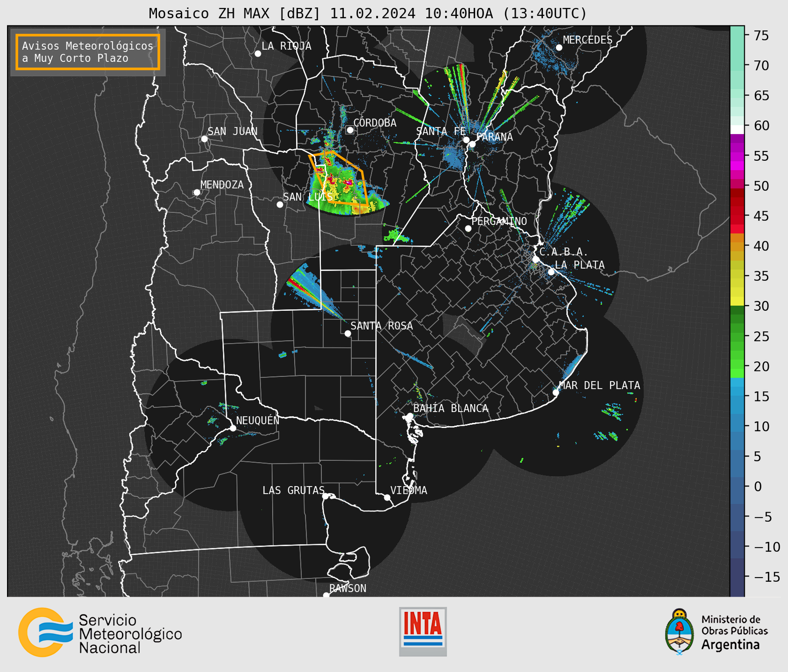788x672 pixels.
Task: Click the VIEDMA city label
Action: (x=409, y=490)
